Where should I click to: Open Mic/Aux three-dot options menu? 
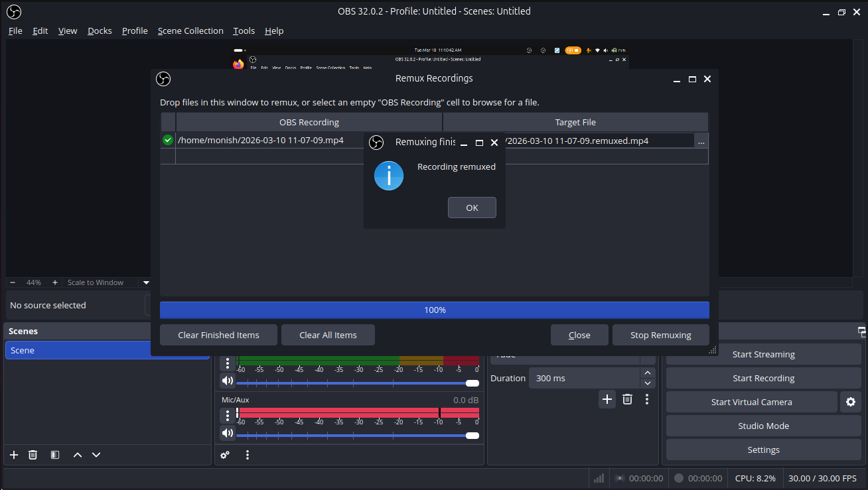(x=228, y=415)
